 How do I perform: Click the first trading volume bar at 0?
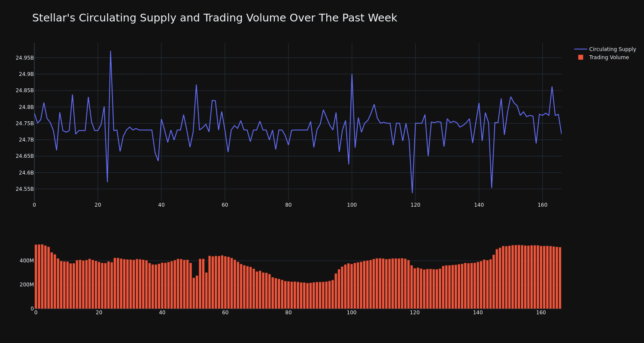pyautogui.click(x=36, y=277)
